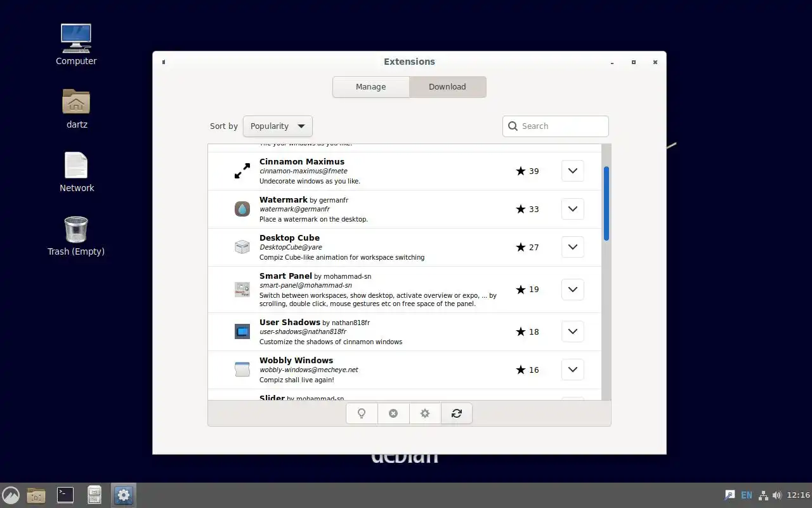Expand options for Smart Panel

click(573, 290)
